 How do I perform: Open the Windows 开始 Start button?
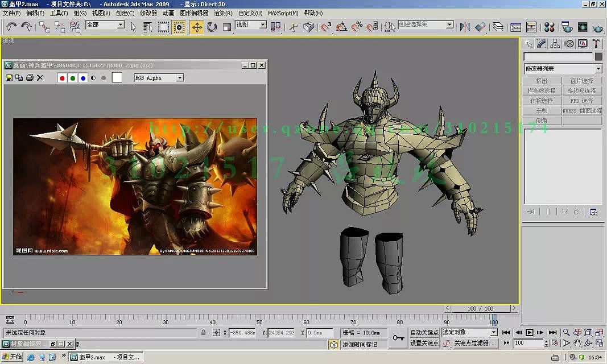click(11, 357)
